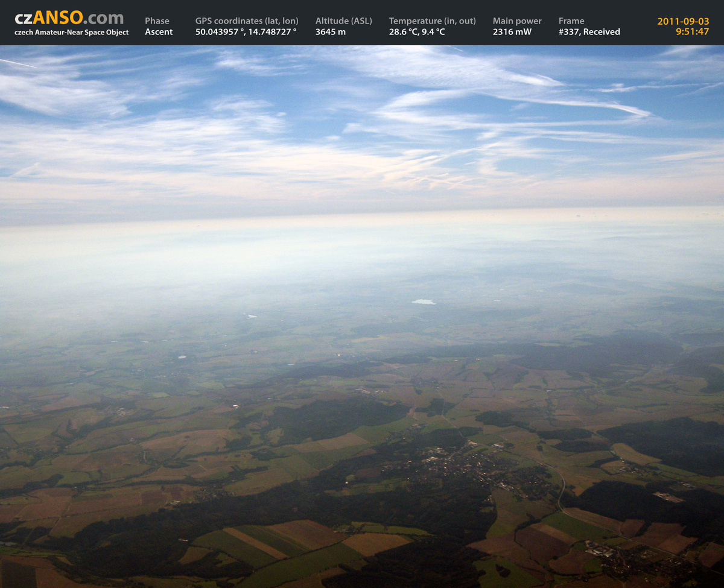Select the altitude value 3645 m

click(331, 32)
